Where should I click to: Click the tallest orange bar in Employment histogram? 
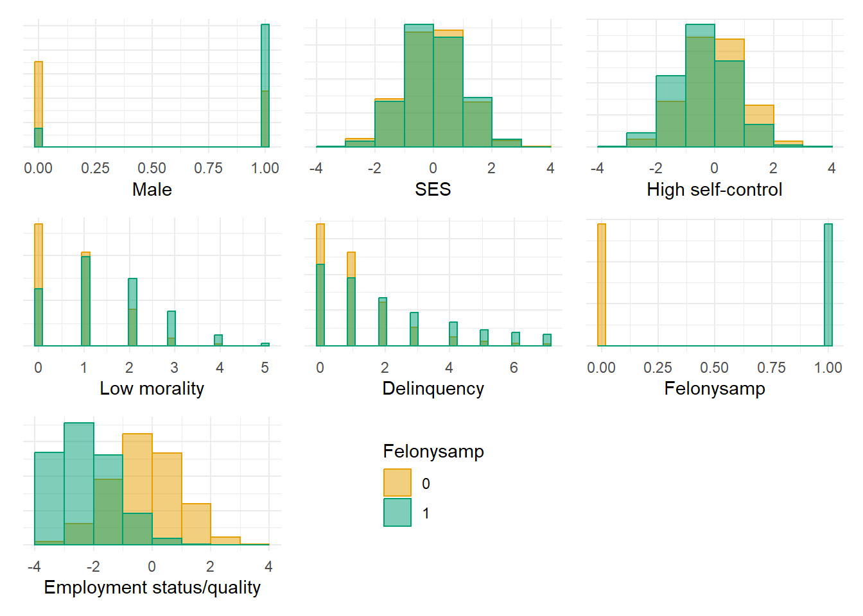(137, 474)
